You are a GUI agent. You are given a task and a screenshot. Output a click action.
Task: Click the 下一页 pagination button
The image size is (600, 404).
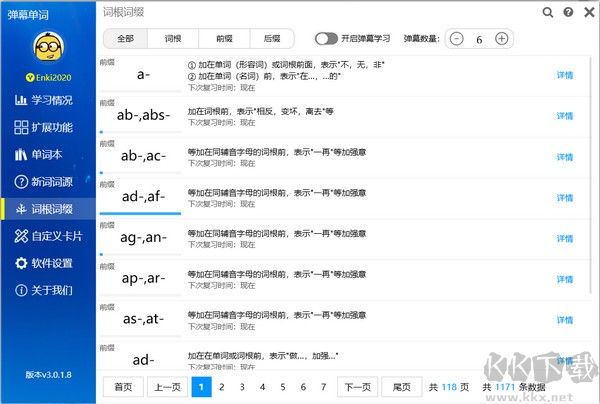pos(357,387)
